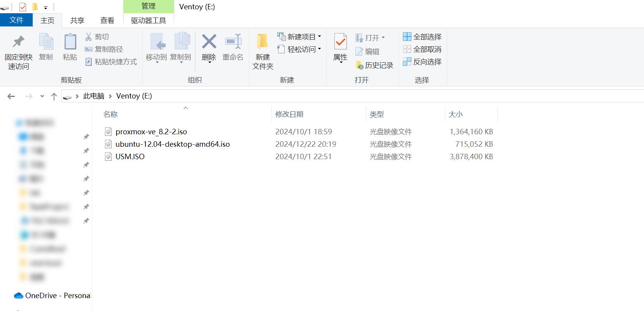
Task: Select 复制路径 in the clipboard group
Action: [x=104, y=49]
